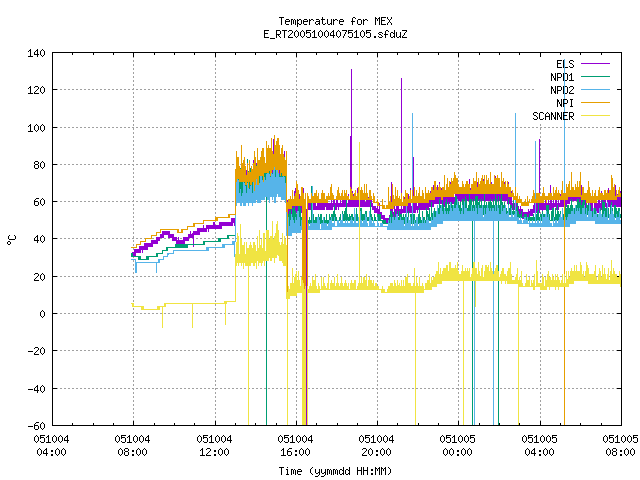
Task: Click the y-axis label -60
Action: (36, 426)
